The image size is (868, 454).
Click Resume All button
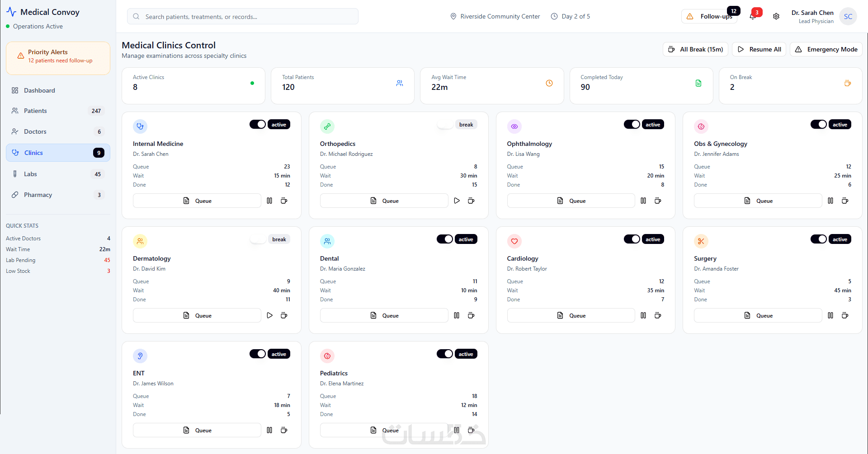pyautogui.click(x=759, y=49)
